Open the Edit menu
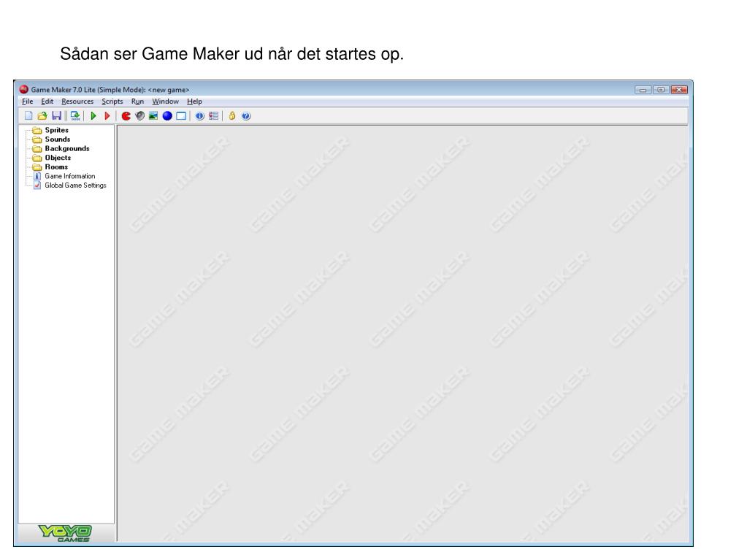 tap(47, 101)
